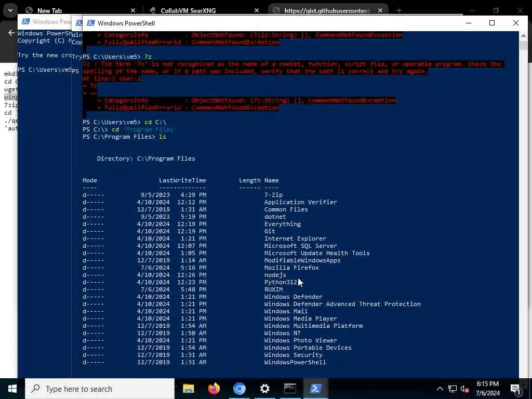
Task: Open the notification center icon
Action: (x=515, y=389)
